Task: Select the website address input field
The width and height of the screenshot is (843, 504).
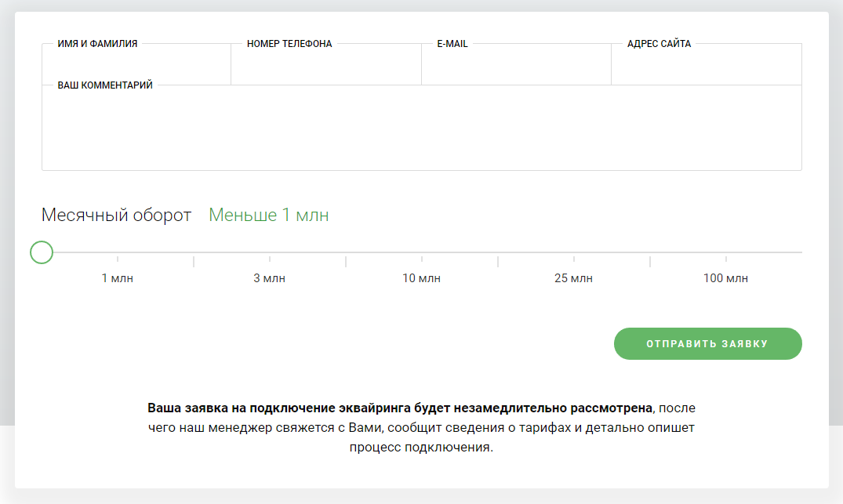Action: pyautogui.click(x=706, y=65)
